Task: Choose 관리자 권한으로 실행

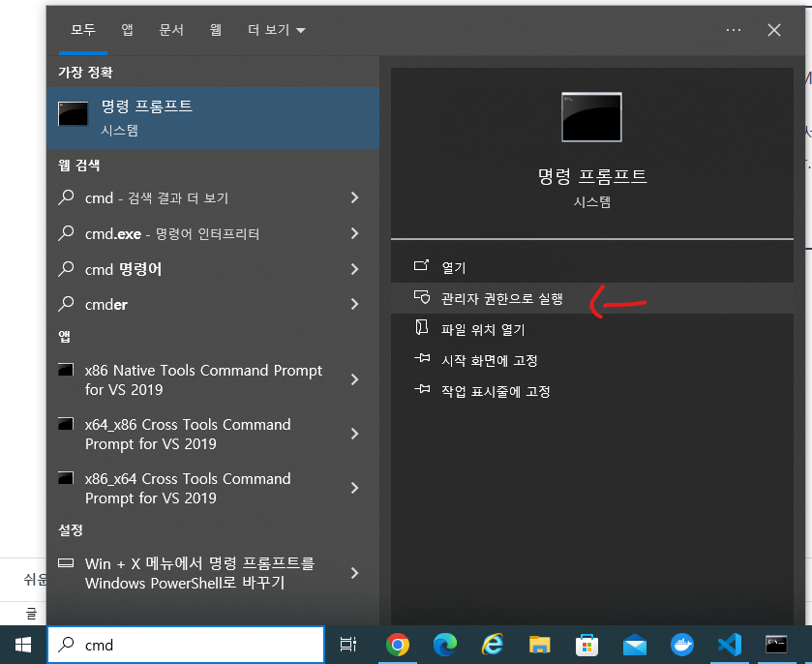Action: coord(592,298)
